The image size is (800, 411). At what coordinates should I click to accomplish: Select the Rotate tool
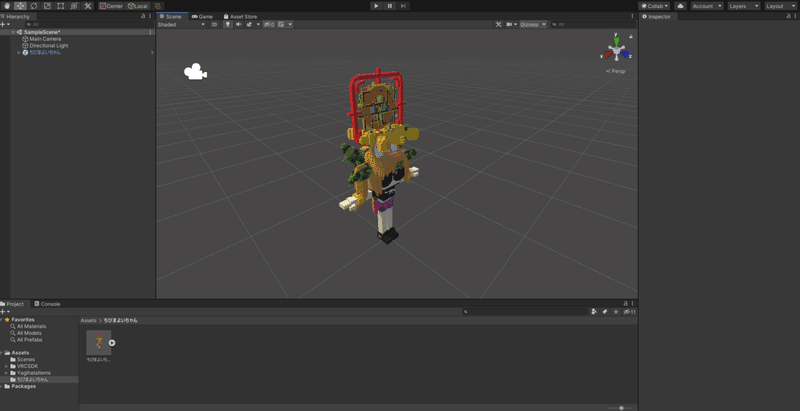pos(34,6)
